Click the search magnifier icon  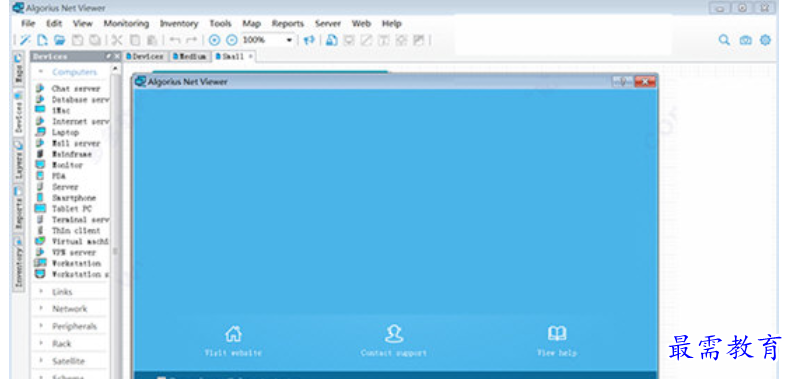point(724,40)
